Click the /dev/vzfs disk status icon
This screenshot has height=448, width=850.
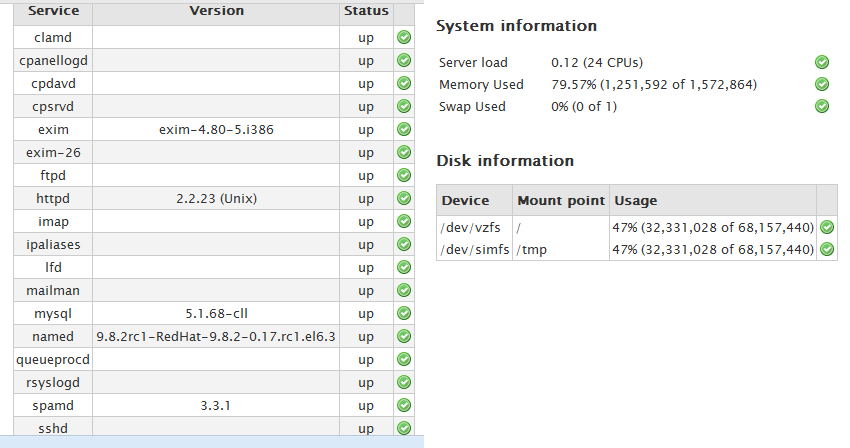(827, 227)
